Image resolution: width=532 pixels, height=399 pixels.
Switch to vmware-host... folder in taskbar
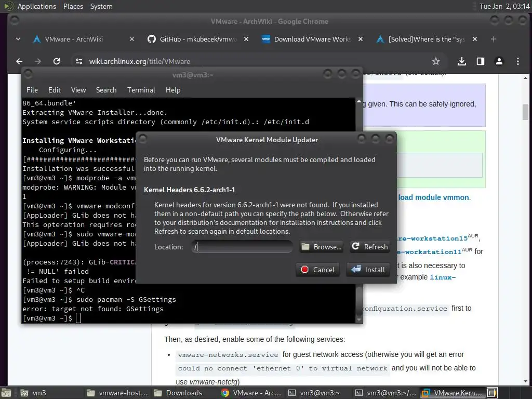[x=117, y=393]
